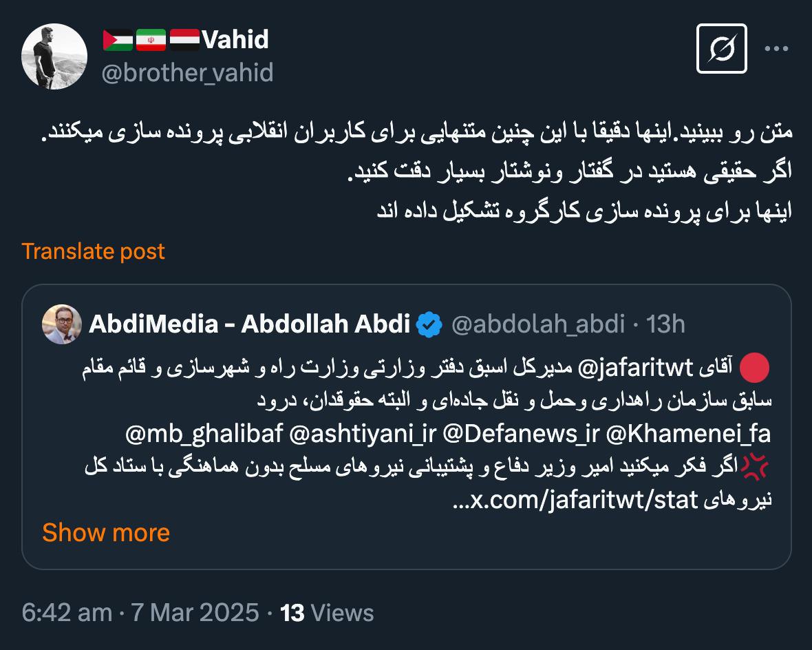Viewport: 812px width, 650px height.
Task: Click the 6:42 am · 7 Mar 2025 timestamp
Action: click(x=140, y=613)
